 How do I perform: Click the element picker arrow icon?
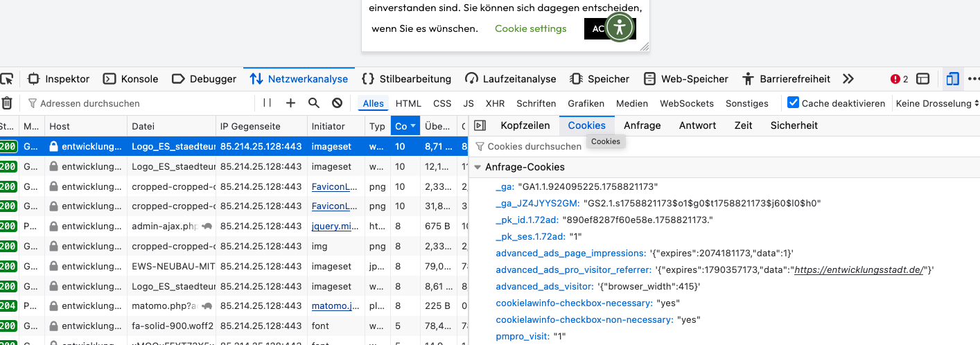[x=6, y=79]
